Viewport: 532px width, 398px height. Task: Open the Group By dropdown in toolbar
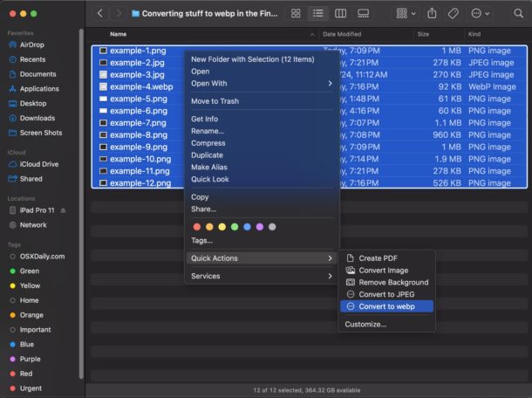click(406, 14)
